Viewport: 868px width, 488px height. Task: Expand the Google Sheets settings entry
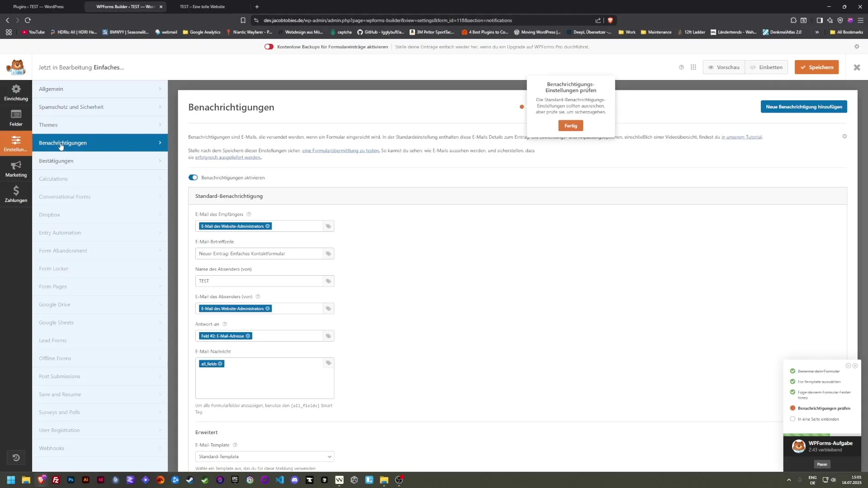click(100, 322)
